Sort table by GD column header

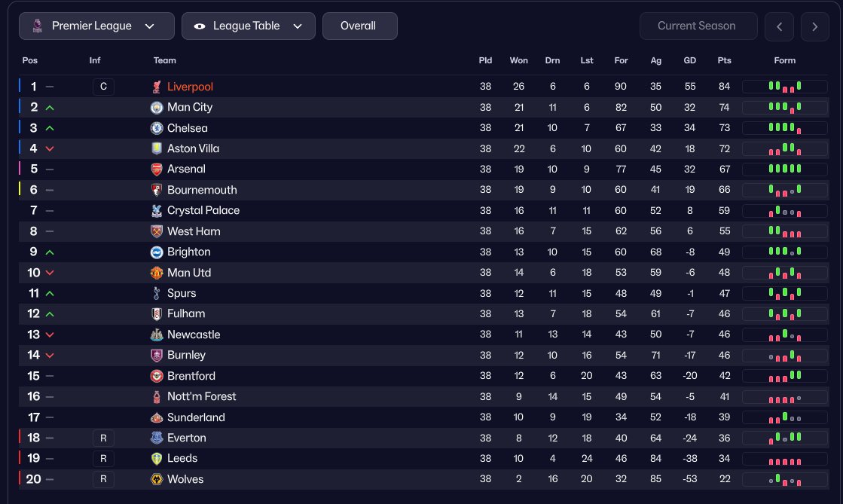689,60
